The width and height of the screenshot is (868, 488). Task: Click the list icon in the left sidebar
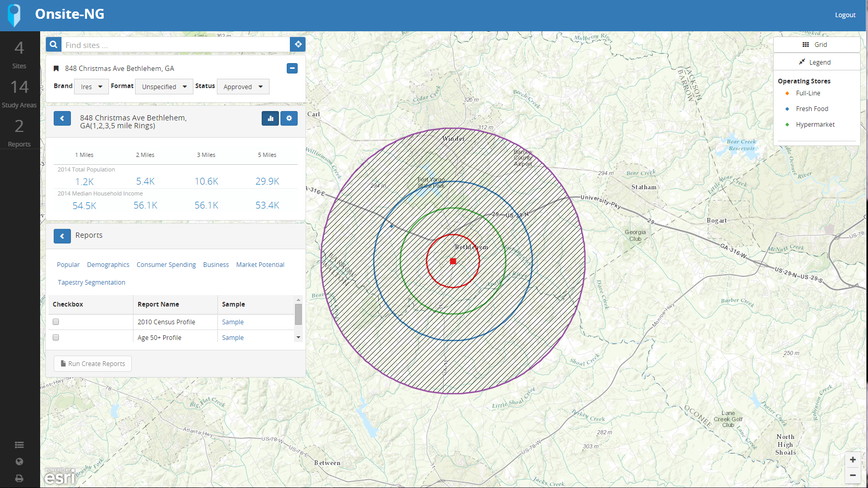(x=19, y=445)
